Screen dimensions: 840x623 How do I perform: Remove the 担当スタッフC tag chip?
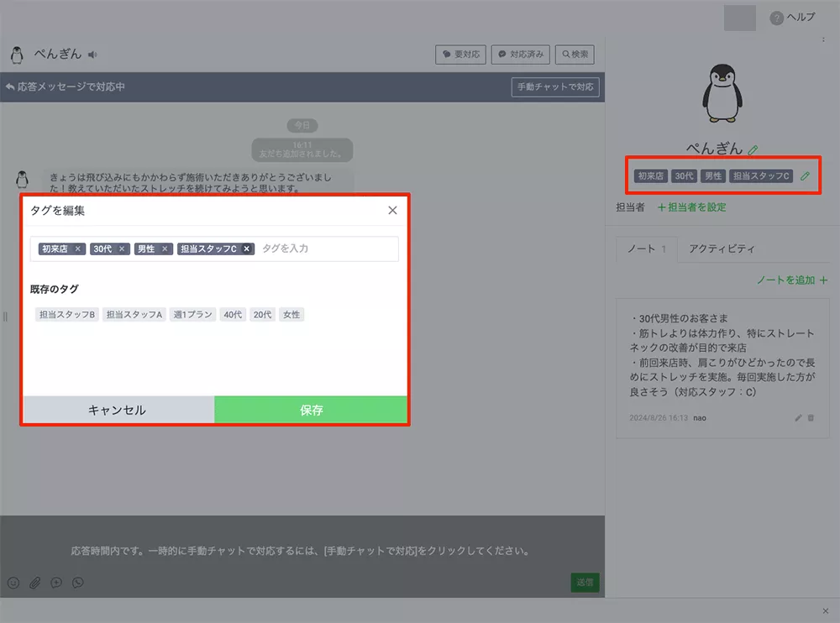pyautogui.click(x=247, y=249)
